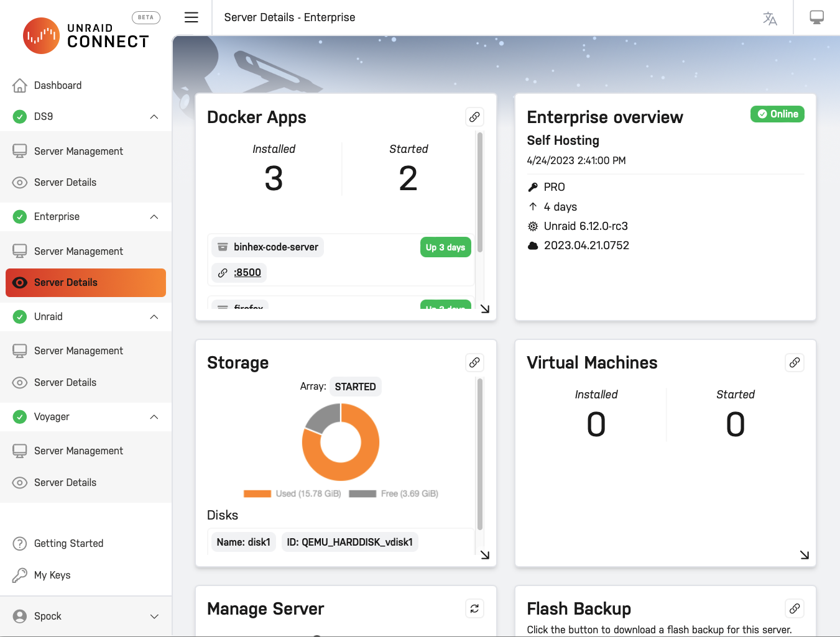Click the Docker Apps card scrollbar
Screen dimensions: 840x637
(480, 193)
